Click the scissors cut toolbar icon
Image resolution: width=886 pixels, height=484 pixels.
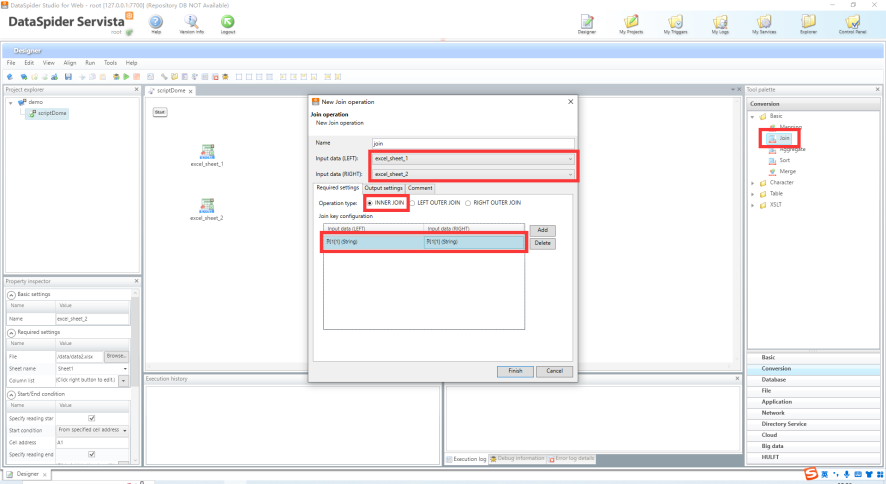click(82, 77)
